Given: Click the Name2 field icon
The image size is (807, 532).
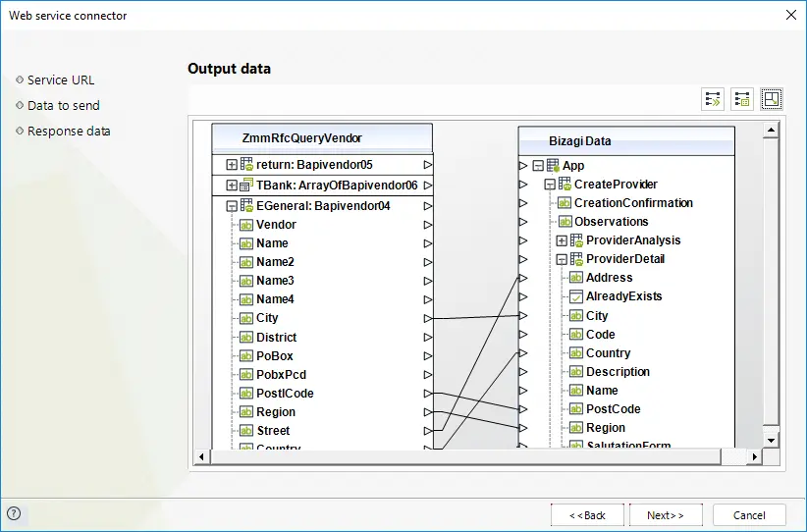Looking at the screenshot, I should click(x=246, y=262).
